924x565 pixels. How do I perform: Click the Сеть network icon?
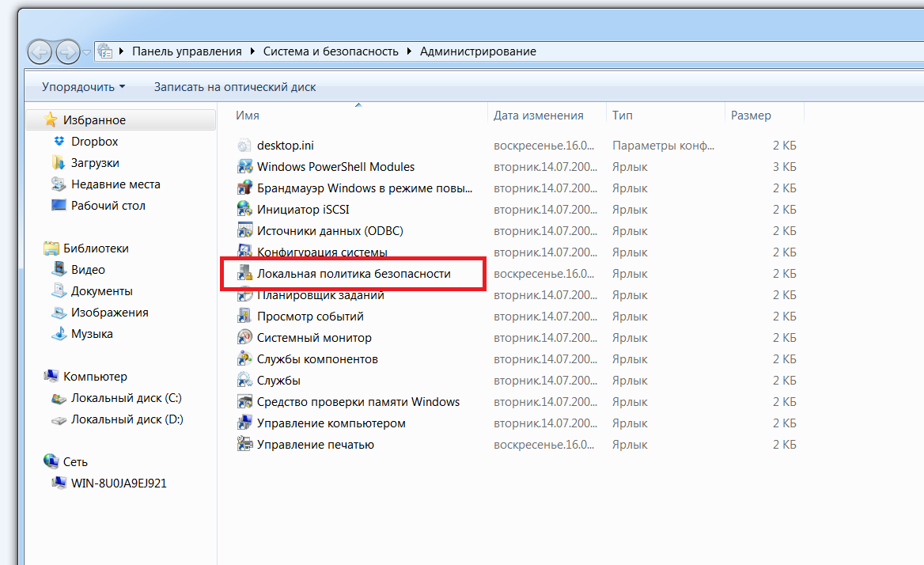point(51,461)
